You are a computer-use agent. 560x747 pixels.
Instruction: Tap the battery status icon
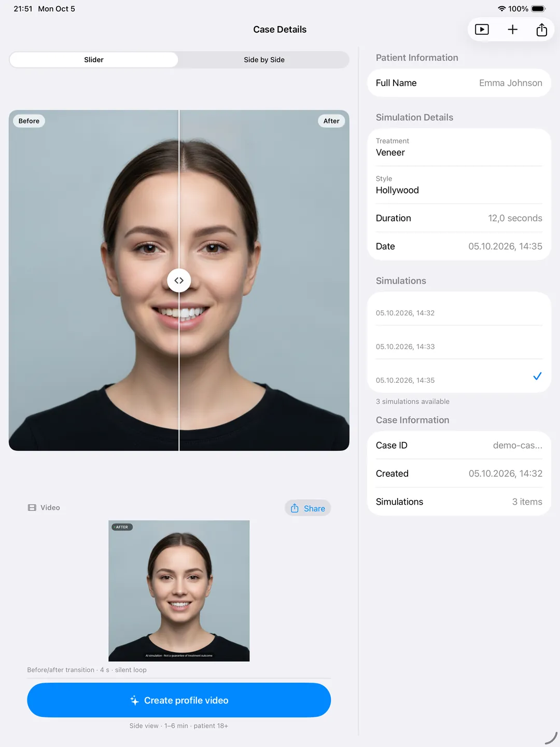[x=539, y=9]
